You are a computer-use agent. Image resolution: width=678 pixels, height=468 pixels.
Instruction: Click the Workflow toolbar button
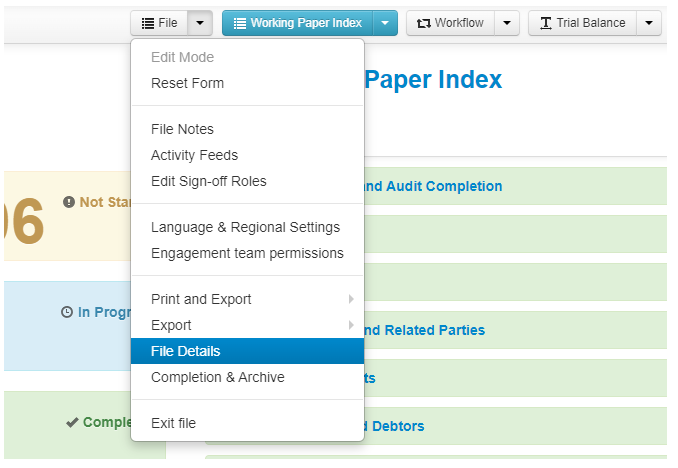pos(450,23)
